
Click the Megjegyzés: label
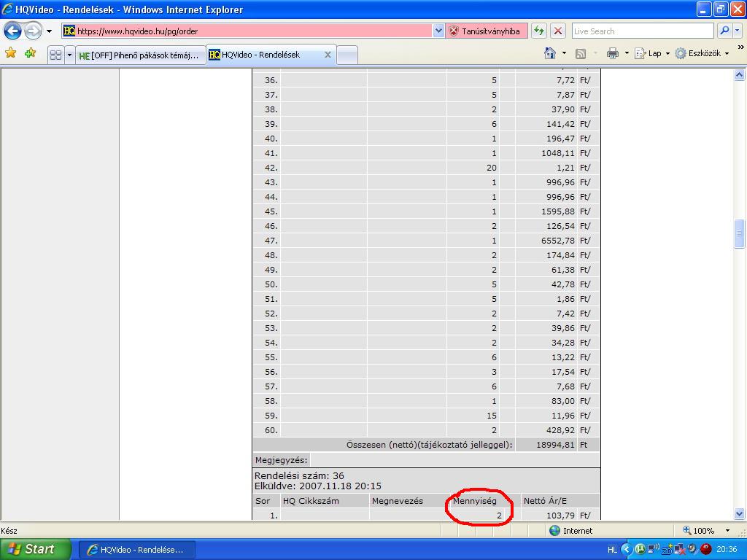click(281, 460)
